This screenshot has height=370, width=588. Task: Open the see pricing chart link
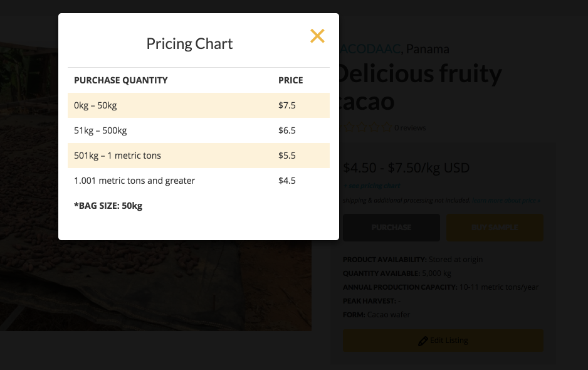(x=373, y=186)
